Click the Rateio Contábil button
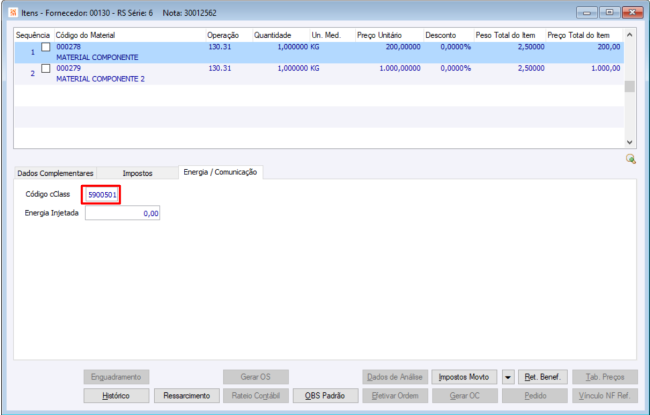 click(x=255, y=396)
